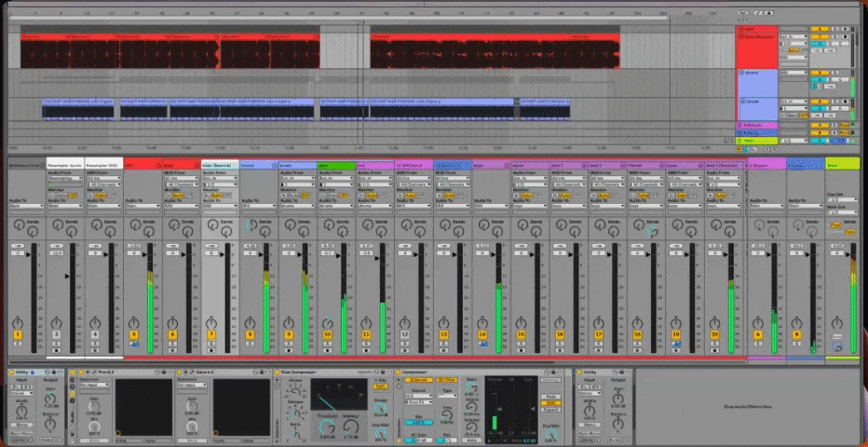The image size is (868, 447).
Task: Arm track 2 for recording
Action: click(x=56, y=351)
